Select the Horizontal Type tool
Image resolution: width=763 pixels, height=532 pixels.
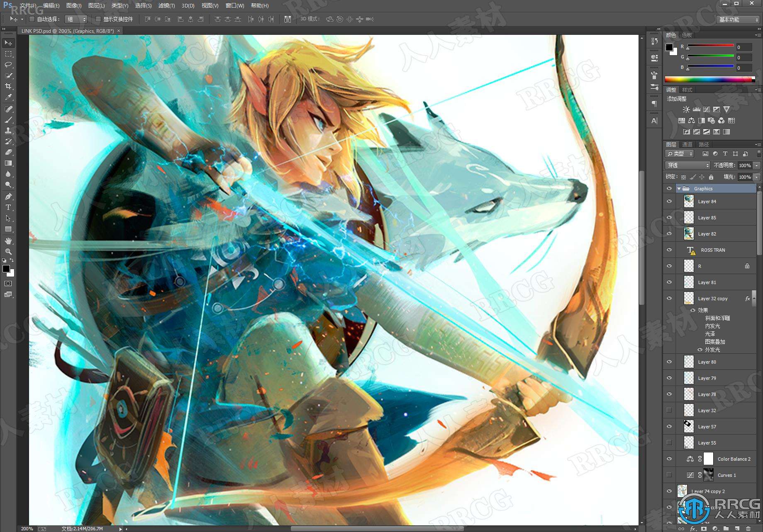8,207
